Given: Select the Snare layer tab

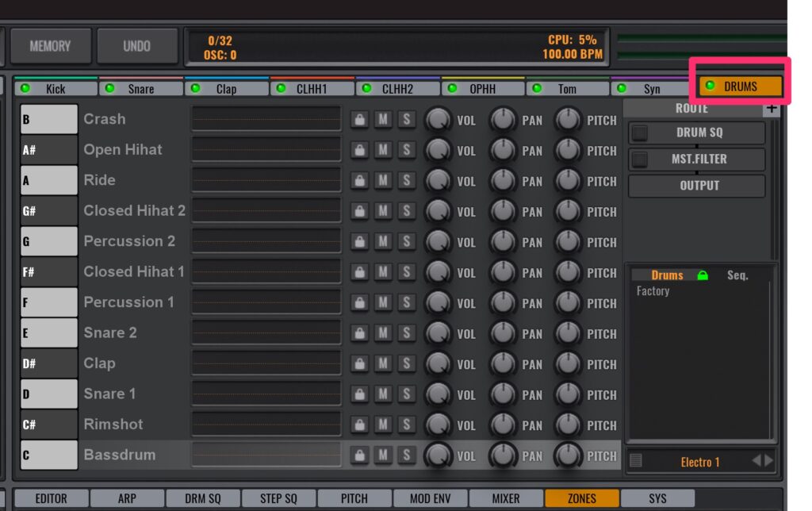Looking at the screenshot, I should coord(140,89).
